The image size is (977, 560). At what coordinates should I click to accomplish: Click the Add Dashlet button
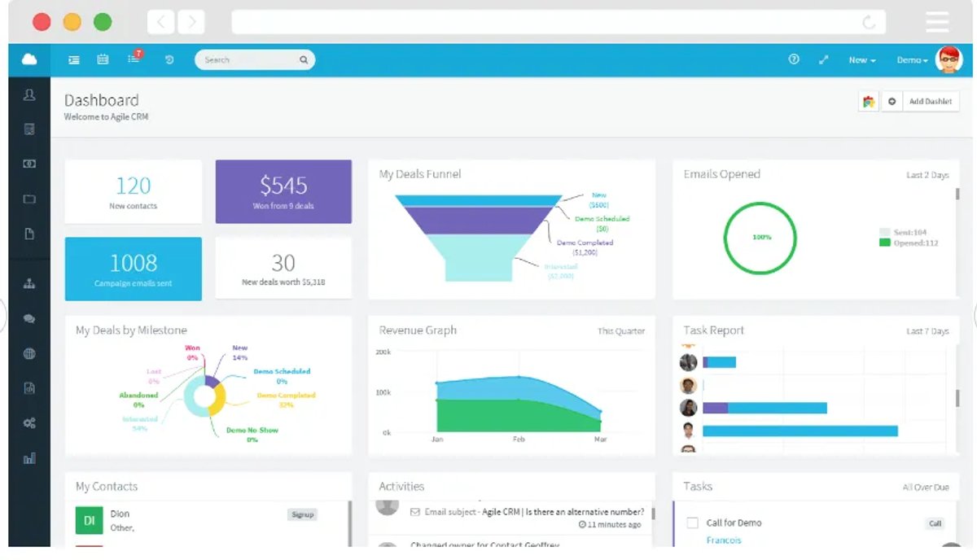coord(931,101)
